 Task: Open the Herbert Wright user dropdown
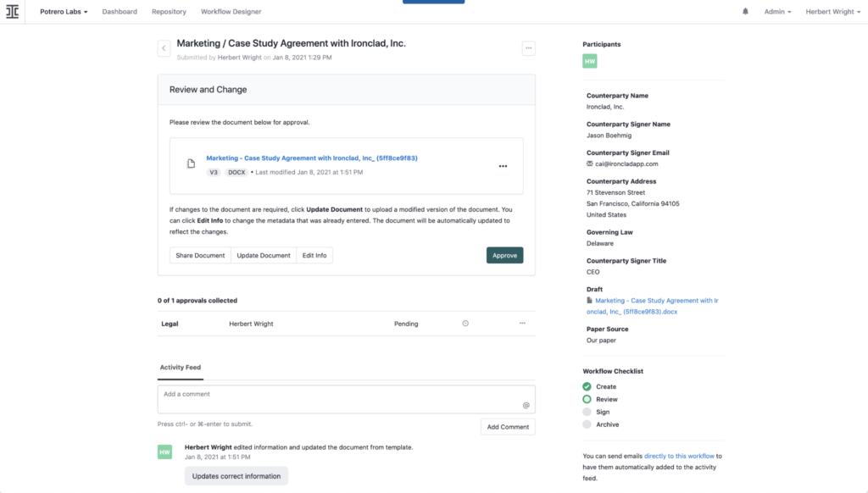[x=832, y=11]
